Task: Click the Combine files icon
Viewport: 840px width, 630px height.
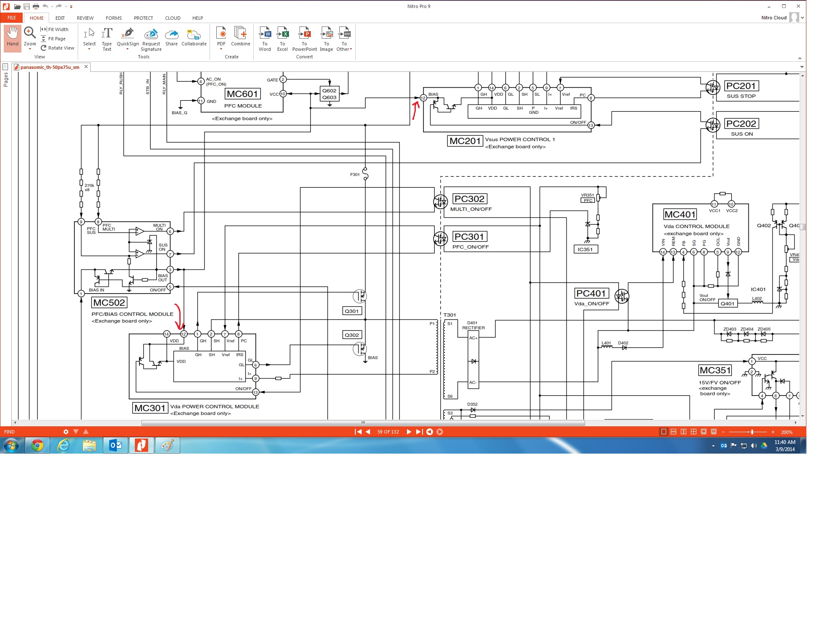Action: (240, 34)
